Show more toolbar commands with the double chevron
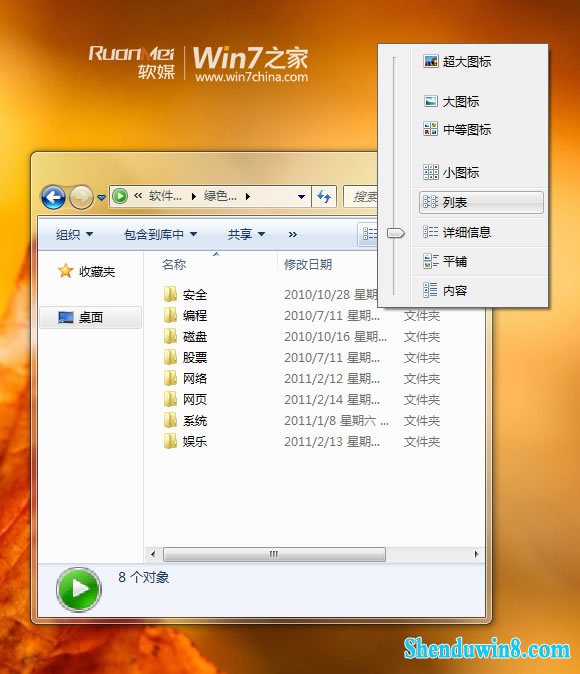580x674 pixels. (x=293, y=234)
